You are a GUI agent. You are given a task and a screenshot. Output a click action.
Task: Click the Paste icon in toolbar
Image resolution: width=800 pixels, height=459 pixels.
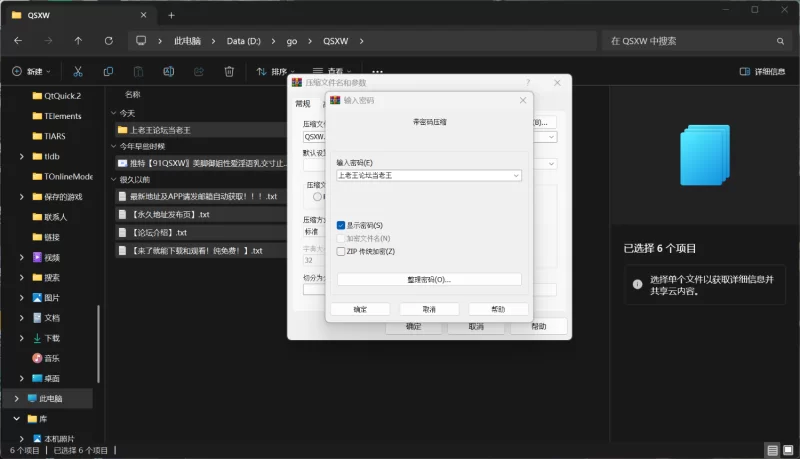tap(138, 71)
